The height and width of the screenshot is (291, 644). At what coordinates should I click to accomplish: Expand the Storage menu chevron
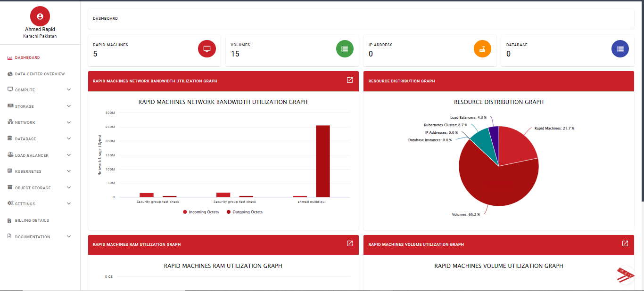69,106
